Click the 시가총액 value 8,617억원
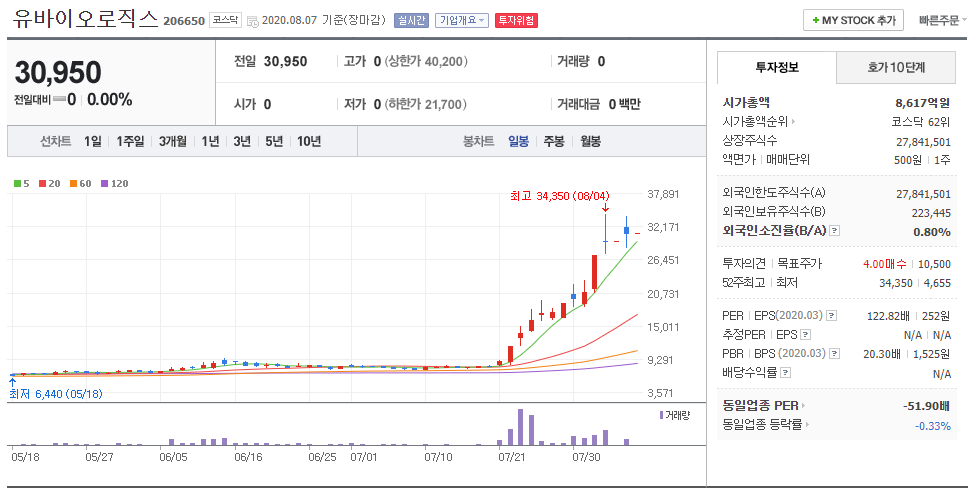974x488 pixels. [x=922, y=103]
